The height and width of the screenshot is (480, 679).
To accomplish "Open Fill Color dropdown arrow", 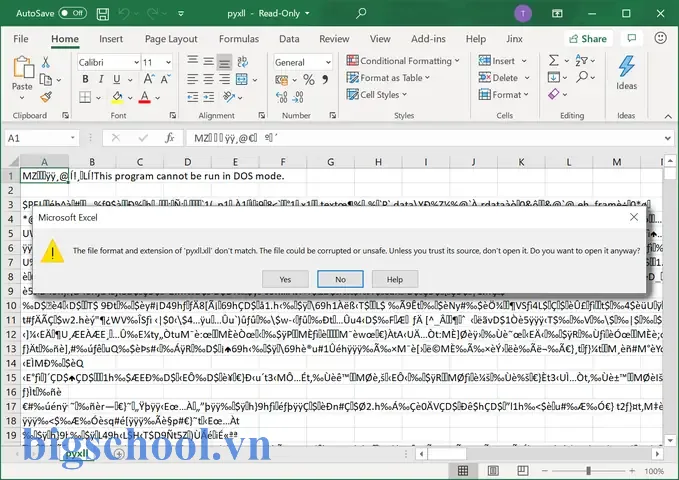I will tap(130, 98).
